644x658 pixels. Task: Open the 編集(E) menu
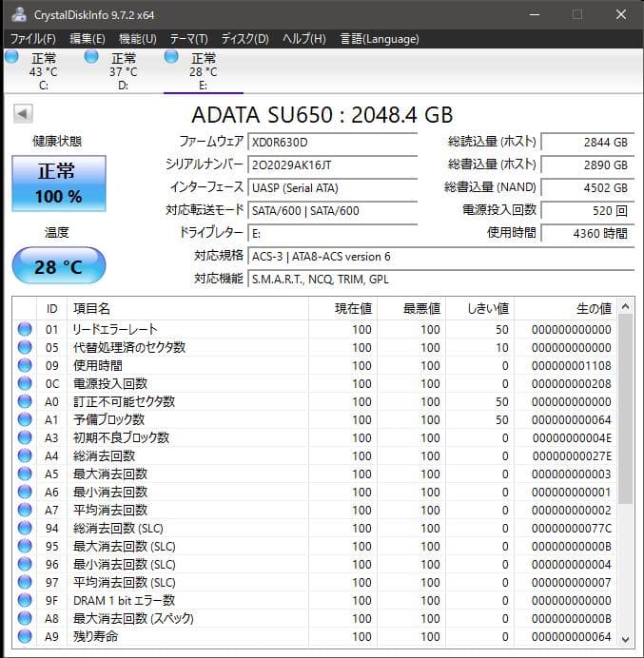88,39
